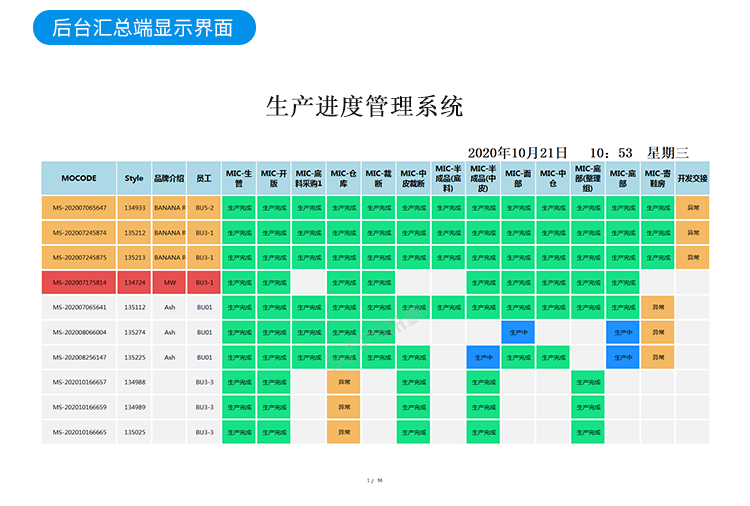The image size is (750, 506).
Task: Click the 生产进度管理系统 title heading
Action: click(x=364, y=107)
